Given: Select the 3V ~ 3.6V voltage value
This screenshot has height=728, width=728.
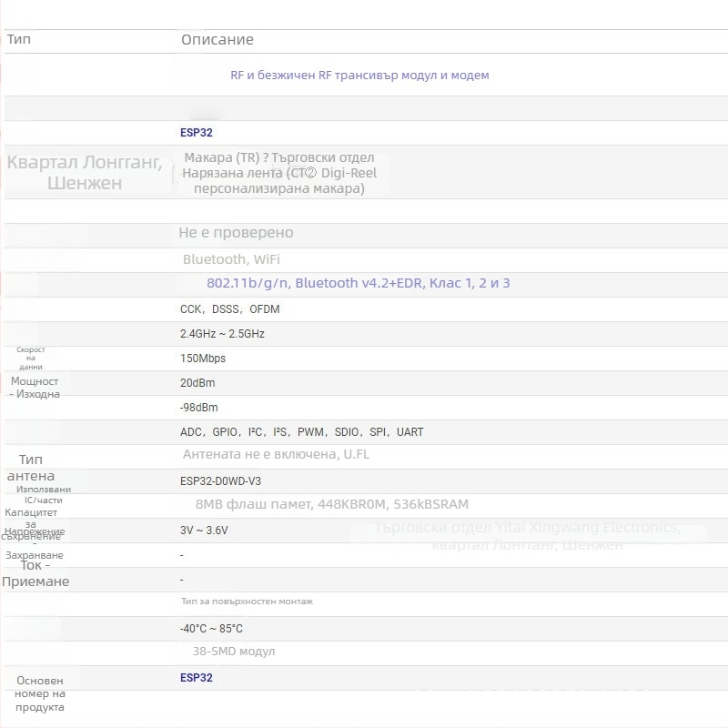Looking at the screenshot, I should click(204, 531).
